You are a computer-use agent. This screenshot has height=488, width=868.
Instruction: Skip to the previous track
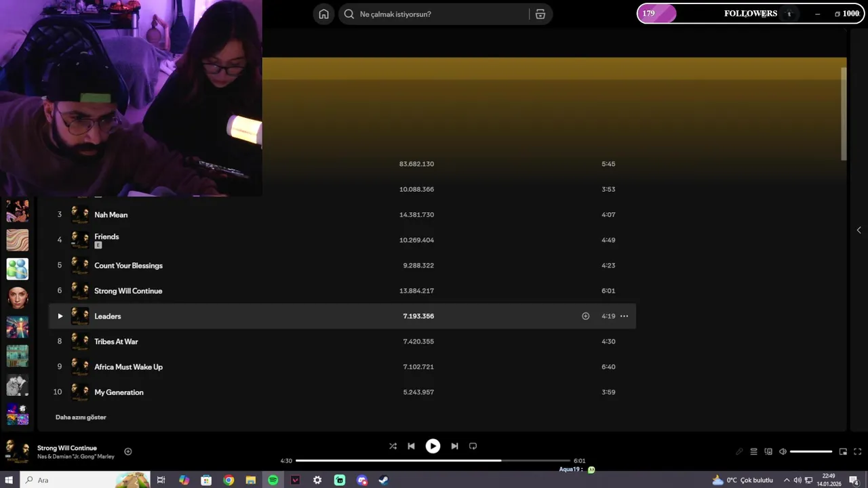(411, 446)
